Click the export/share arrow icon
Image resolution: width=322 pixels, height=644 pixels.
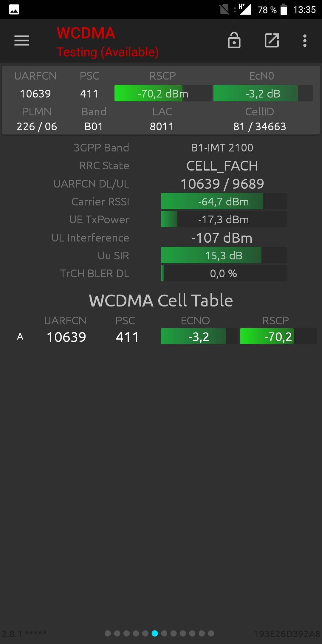pyautogui.click(x=272, y=41)
